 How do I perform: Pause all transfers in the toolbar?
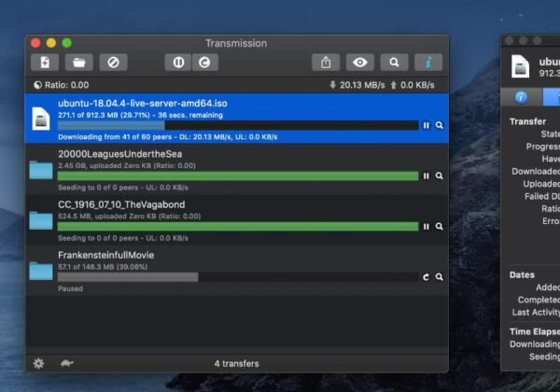(178, 63)
